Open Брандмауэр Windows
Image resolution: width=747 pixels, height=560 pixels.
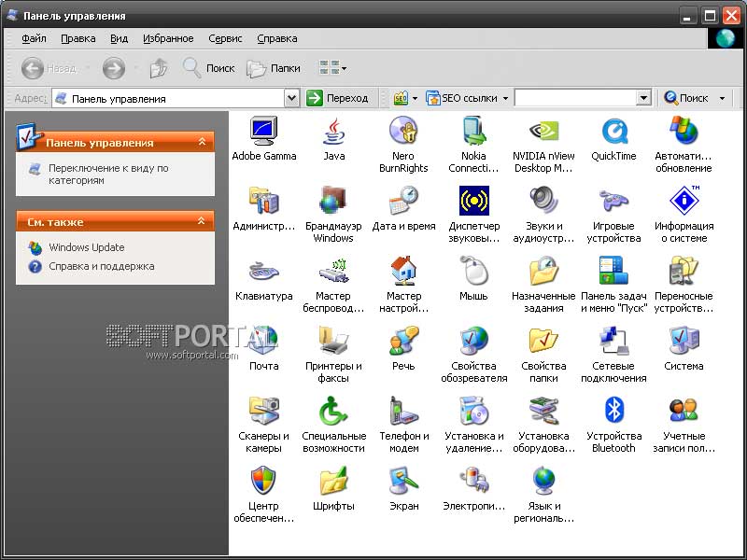pos(333,215)
